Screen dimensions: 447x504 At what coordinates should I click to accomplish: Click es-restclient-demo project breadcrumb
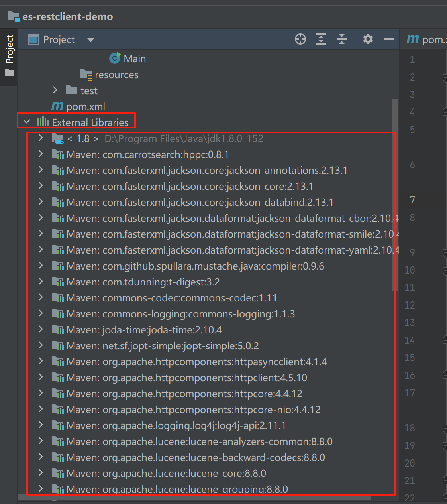(61, 16)
